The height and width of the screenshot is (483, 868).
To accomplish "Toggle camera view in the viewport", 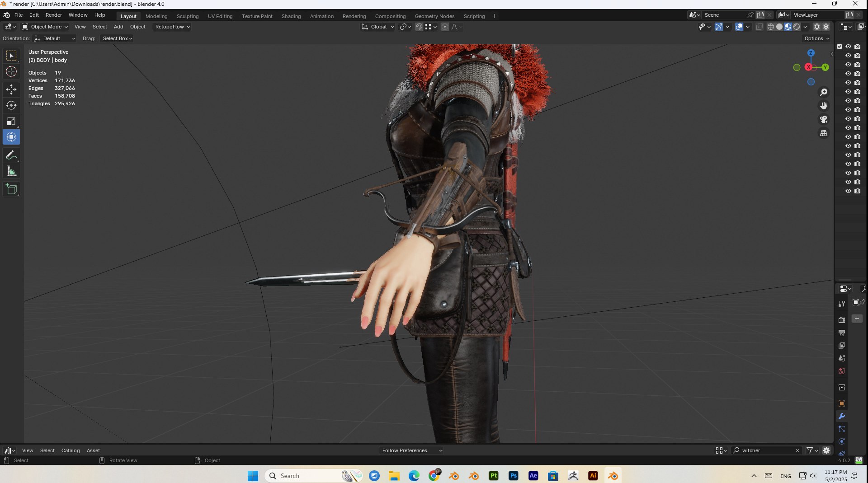I will [824, 119].
